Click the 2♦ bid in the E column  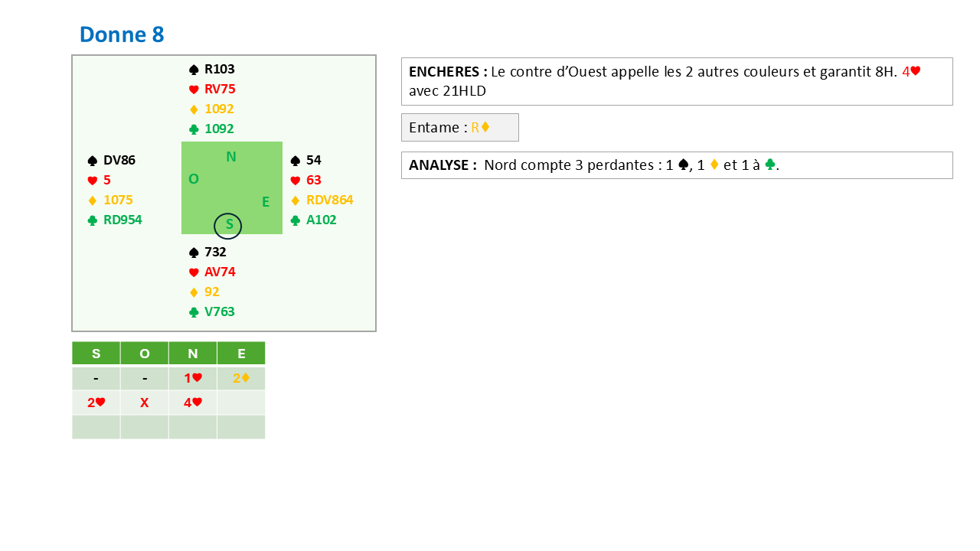[x=241, y=377]
